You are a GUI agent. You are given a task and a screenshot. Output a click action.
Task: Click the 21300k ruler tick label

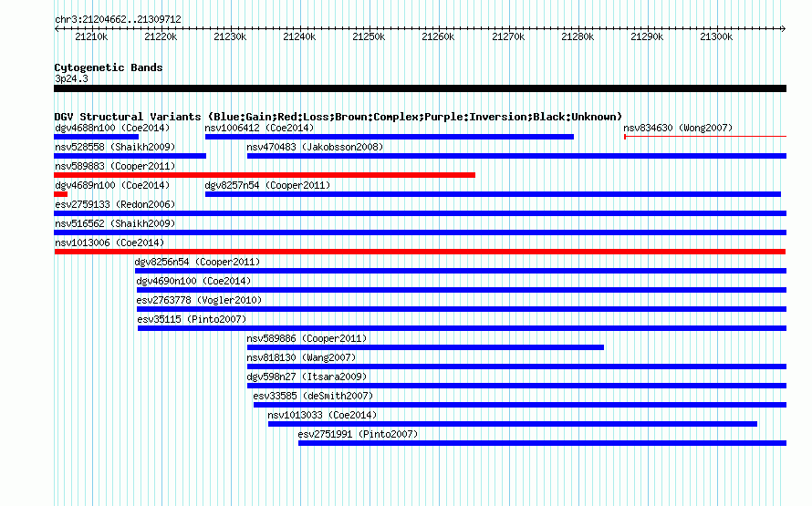[717, 36]
